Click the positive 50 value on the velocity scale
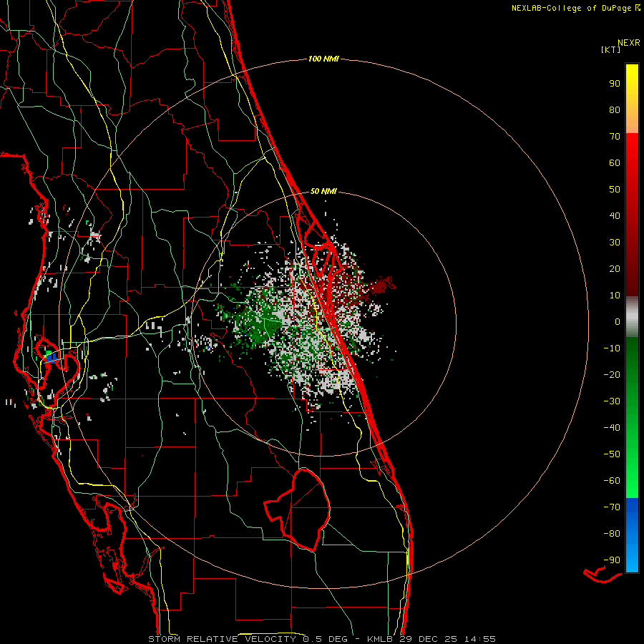 (615, 190)
